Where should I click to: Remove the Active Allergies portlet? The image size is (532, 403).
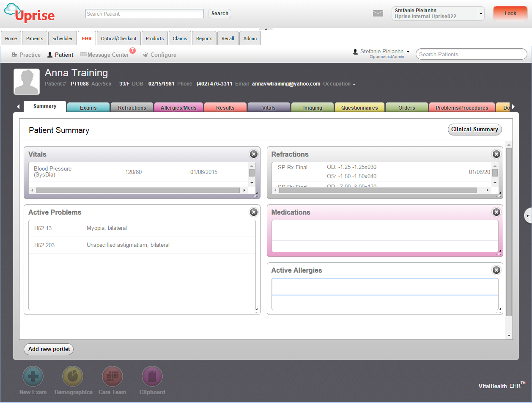496,270
